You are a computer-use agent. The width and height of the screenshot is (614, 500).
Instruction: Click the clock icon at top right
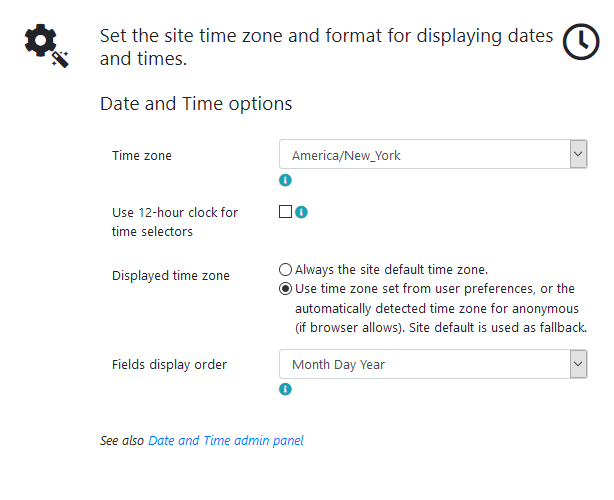click(581, 42)
